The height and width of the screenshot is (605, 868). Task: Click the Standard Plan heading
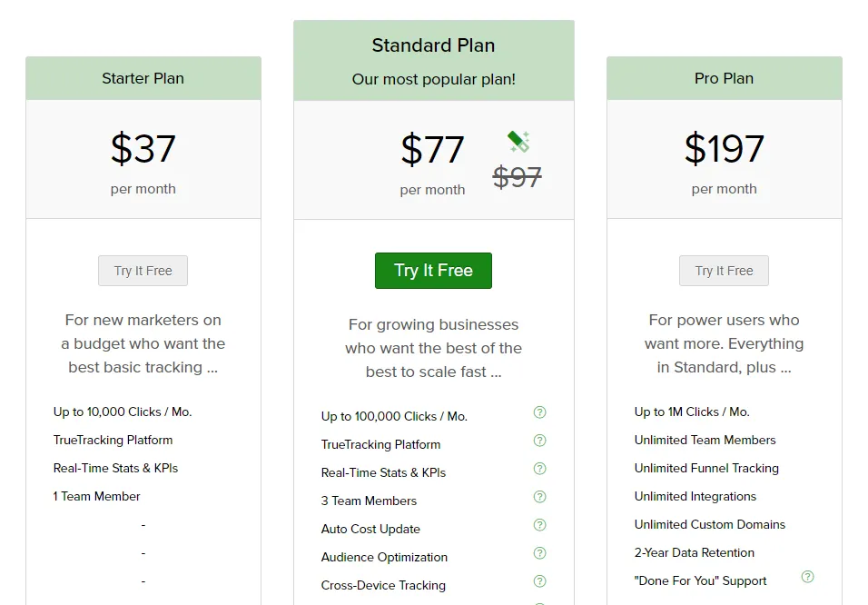[433, 45]
